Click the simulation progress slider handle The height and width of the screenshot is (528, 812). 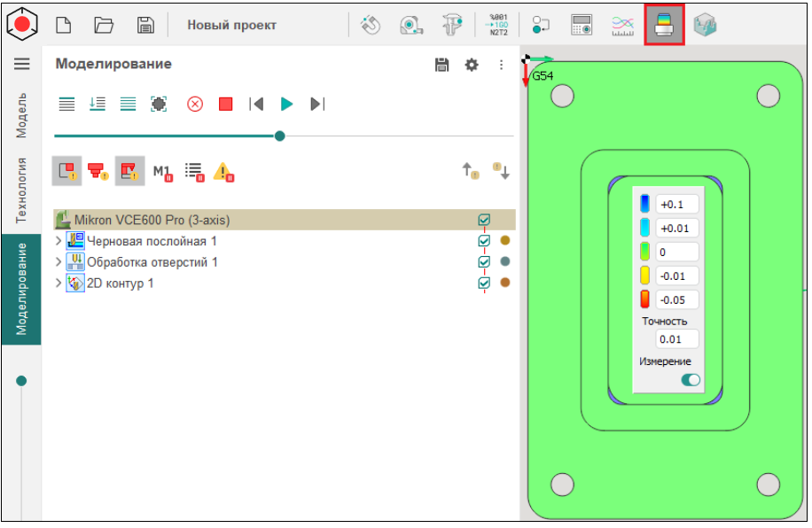tap(280, 136)
